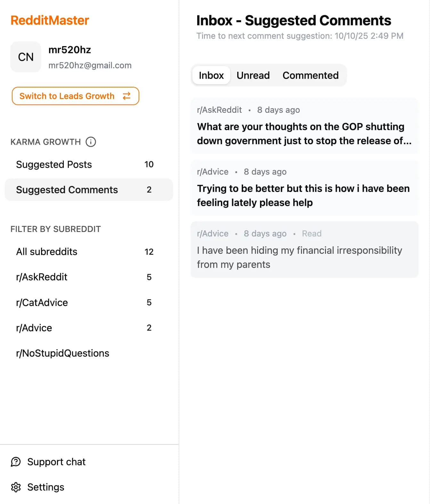430x504 pixels.
Task: Filter by r/Advice in sidebar
Action: (x=34, y=328)
